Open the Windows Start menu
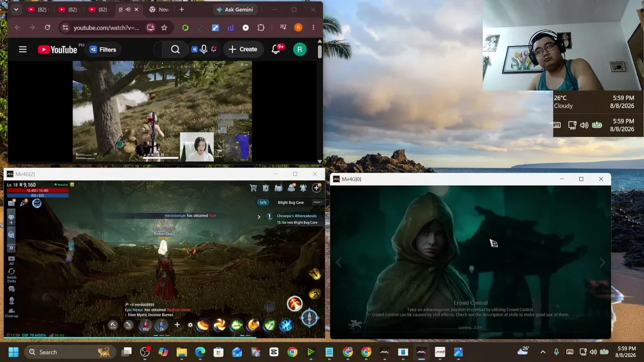Image resolution: width=644 pixels, height=362 pixels. coord(14,352)
